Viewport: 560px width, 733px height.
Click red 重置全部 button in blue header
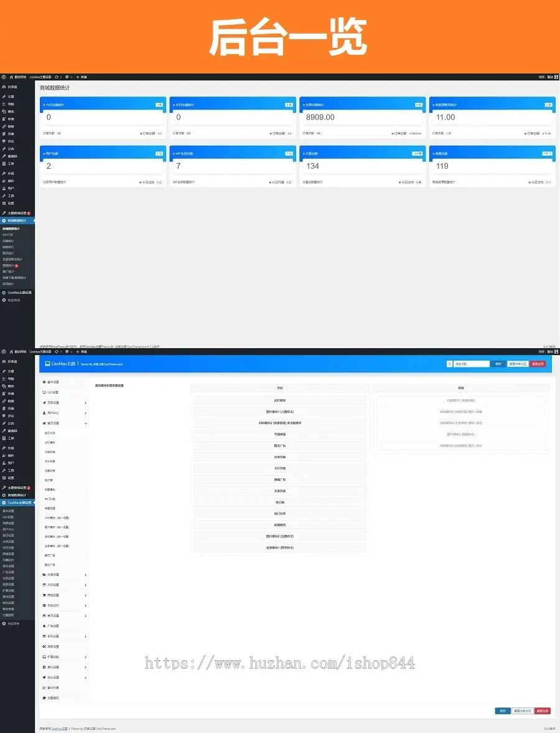point(538,364)
